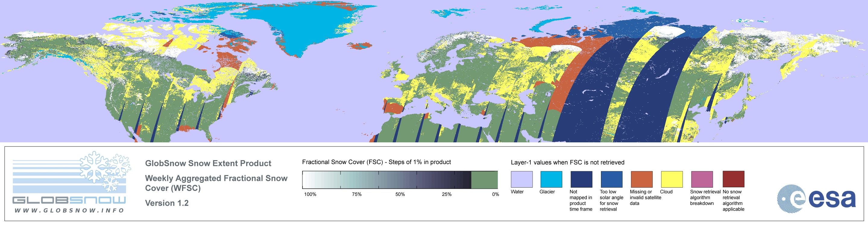Click the Water legend color swatch
Viewport: 868px width, 225px height.
pyautogui.click(x=522, y=179)
